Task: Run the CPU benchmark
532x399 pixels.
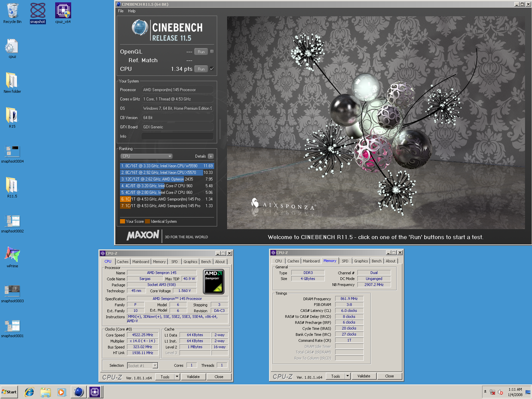Action: (201, 69)
